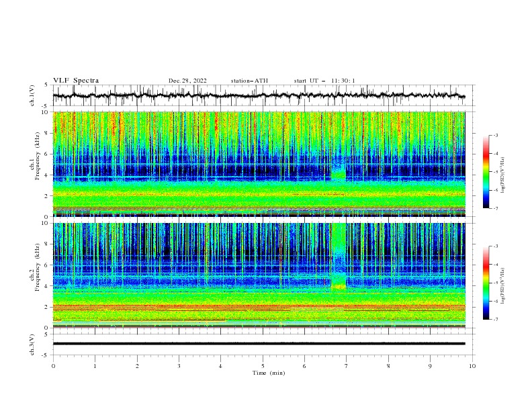The image size is (532, 411).
Task: Click the upper "log(PSD)(V²/Hz)" colorbar label
Action: coord(503,175)
